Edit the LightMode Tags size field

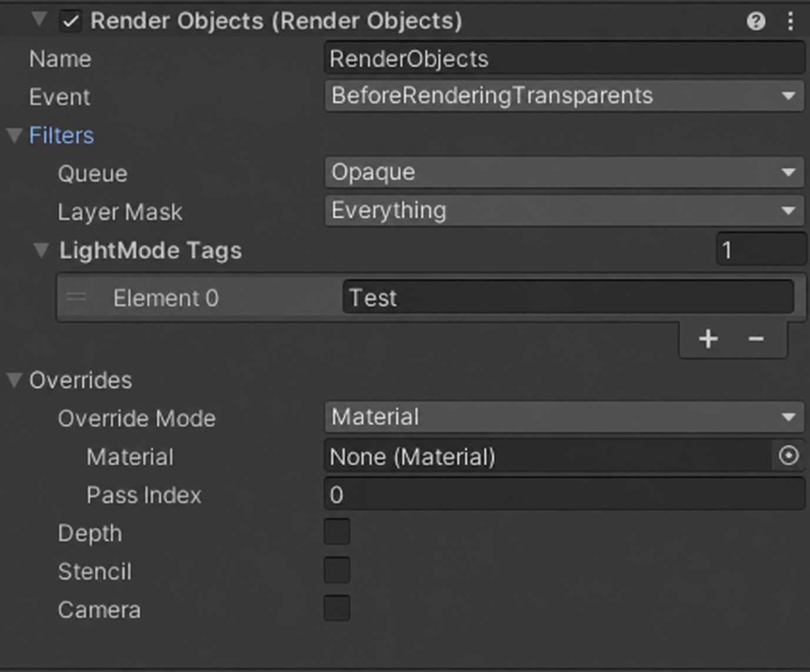coord(761,249)
